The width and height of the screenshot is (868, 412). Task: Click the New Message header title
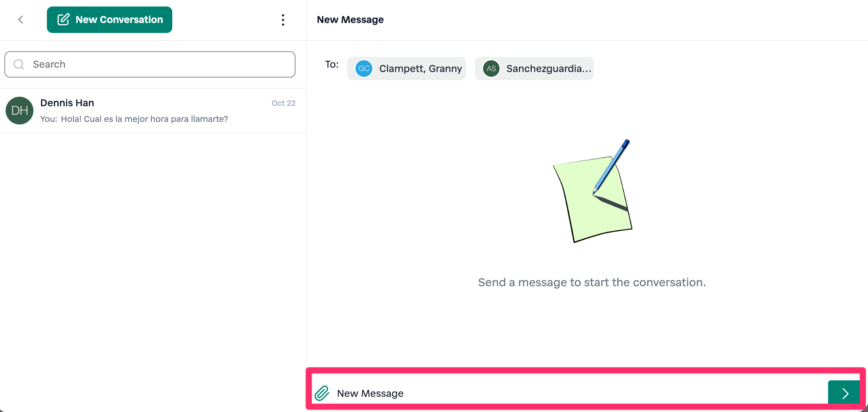click(x=350, y=20)
